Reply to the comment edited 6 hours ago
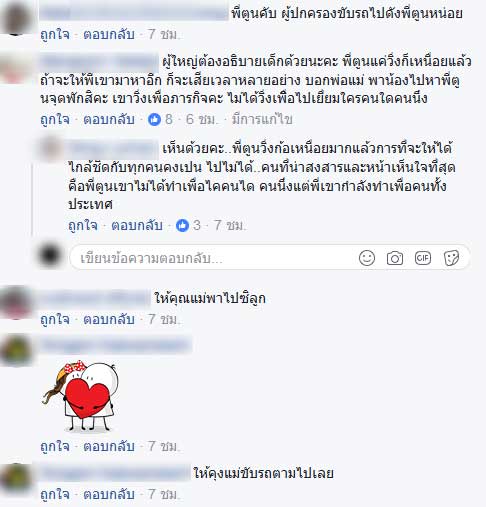Viewport: 486px width, 507px height. point(109,119)
